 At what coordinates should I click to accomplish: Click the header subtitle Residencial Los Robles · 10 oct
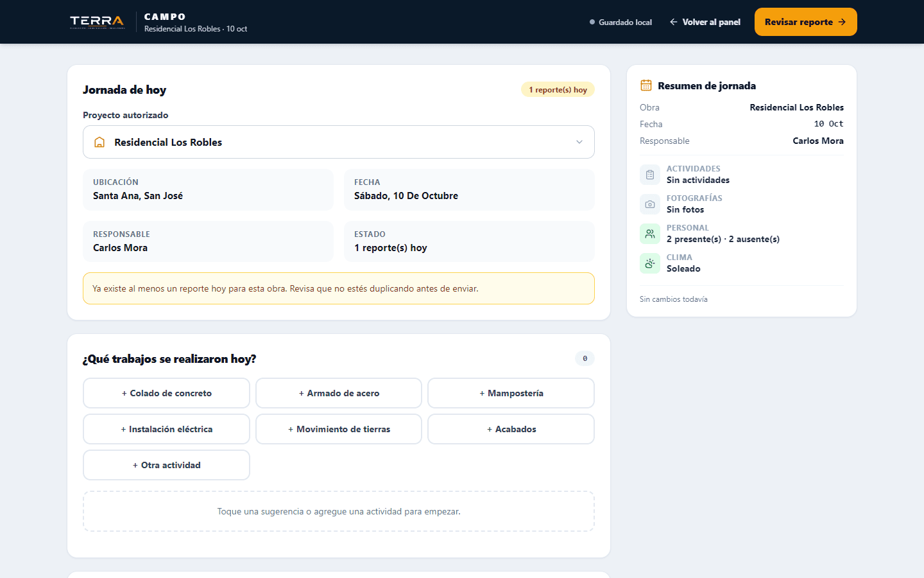click(x=196, y=29)
